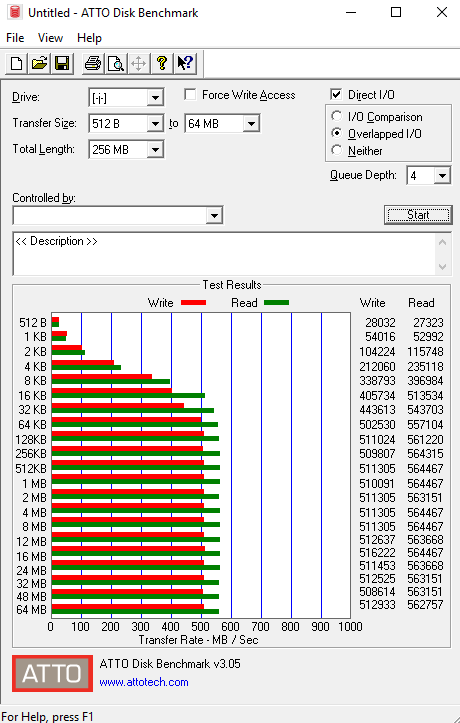Click the New document toolbar icon
460x723 pixels.
[x=16, y=63]
